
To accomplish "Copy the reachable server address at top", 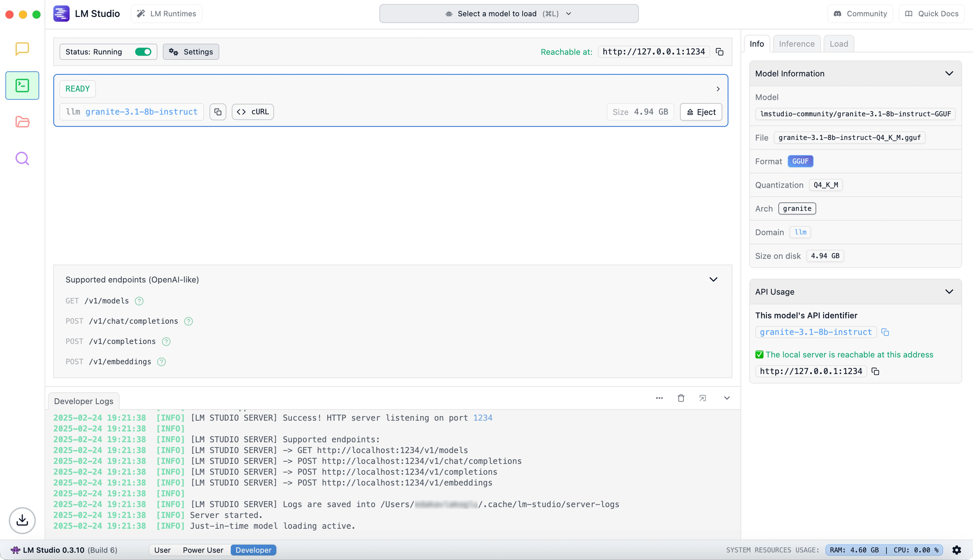I will point(719,52).
